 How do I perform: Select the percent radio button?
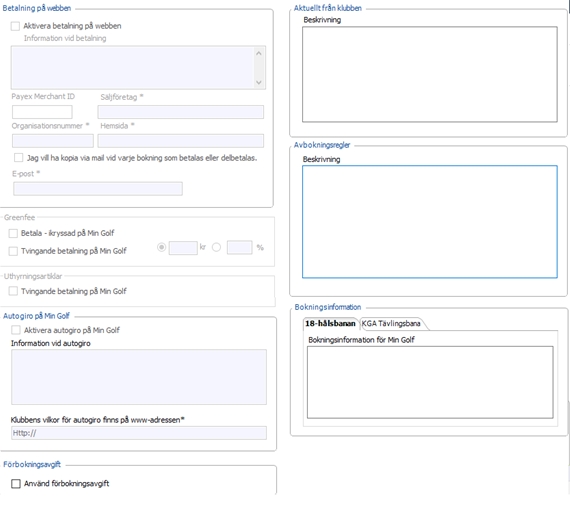click(x=216, y=248)
